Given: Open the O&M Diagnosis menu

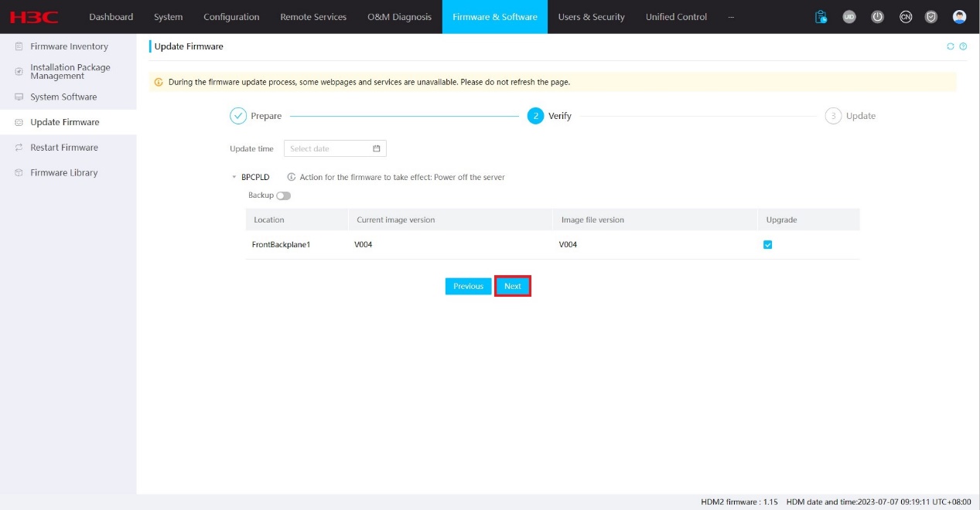Looking at the screenshot, I should tap(399, 17).
